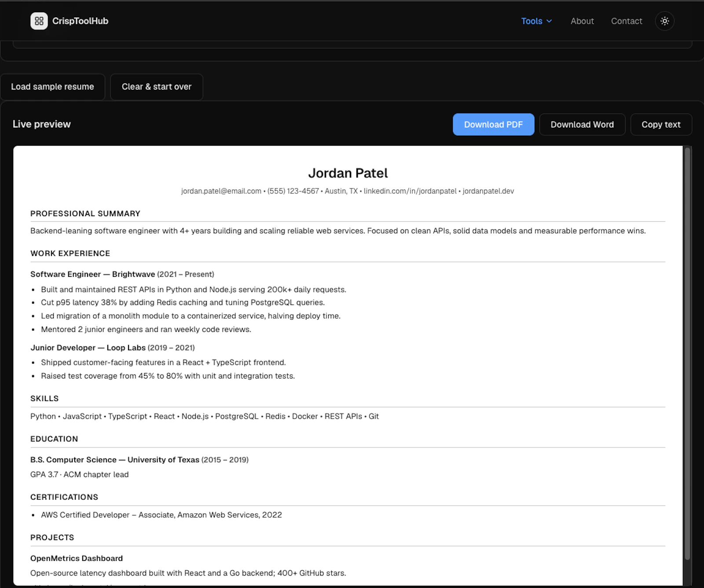Image resolution: width=704 pixels, height=588 pixels.
Task: Click Software Engineer — Brightwave entry
Action: [x=122, y=274]
